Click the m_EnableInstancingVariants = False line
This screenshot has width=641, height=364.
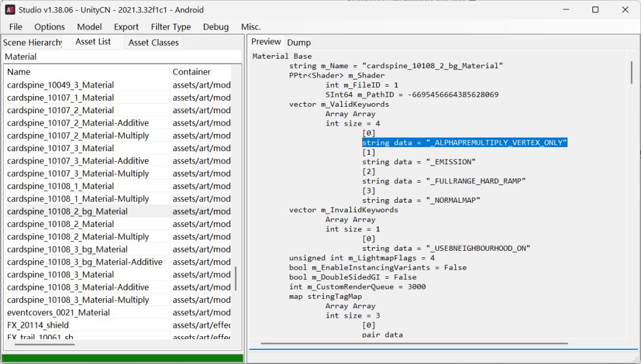coord(377,267)
